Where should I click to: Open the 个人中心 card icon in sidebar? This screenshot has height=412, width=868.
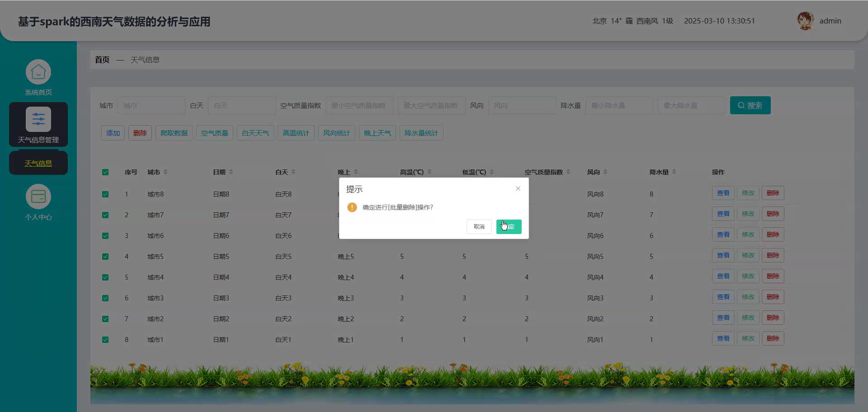coord(38,197)
